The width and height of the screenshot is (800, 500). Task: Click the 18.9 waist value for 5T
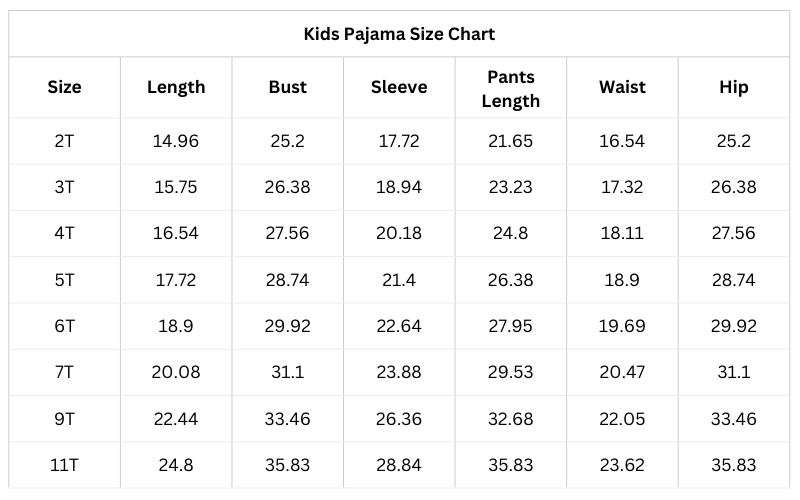pyautogui.click(x=621, y=280)
